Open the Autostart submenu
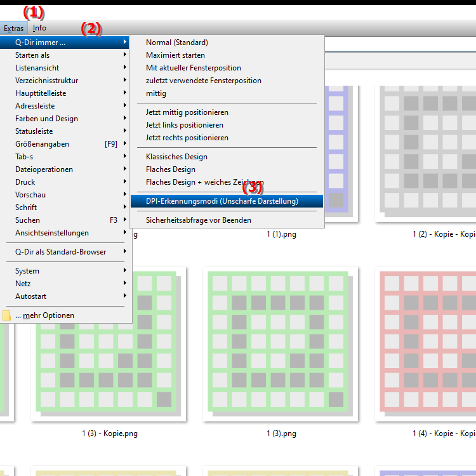476x476 pixels. click(x=64, y=296)
